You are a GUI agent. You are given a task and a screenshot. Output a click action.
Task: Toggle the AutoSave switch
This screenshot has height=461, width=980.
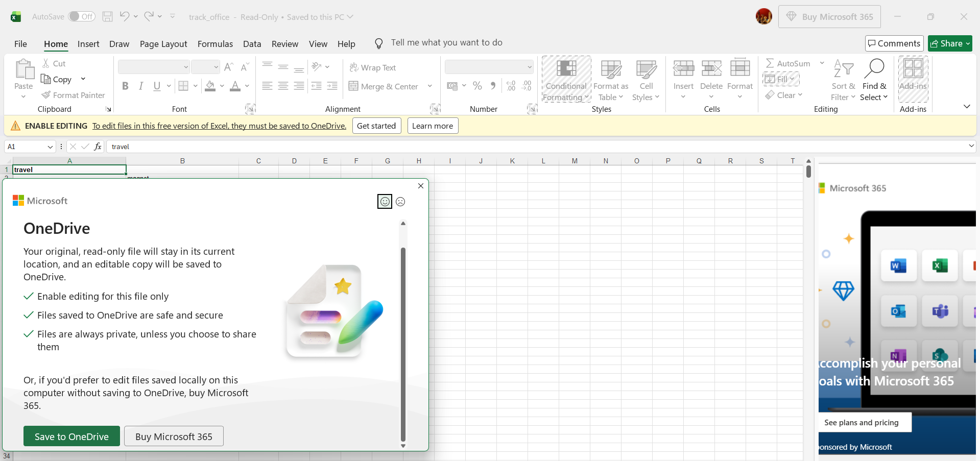pyautogui.click(x=82, y=16)
